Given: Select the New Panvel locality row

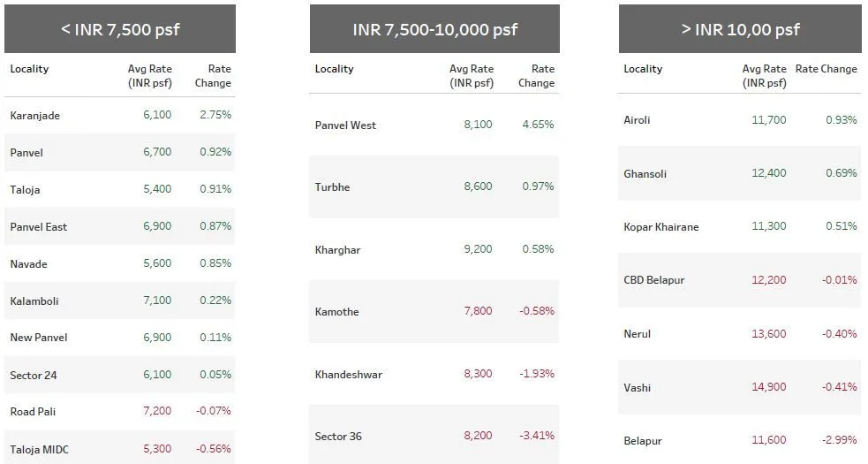Looking at the screenshot, I should tap(39, 338).
